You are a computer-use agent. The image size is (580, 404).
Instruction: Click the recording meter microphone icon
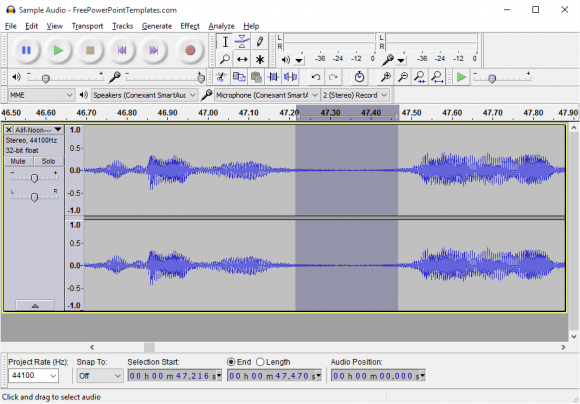pos(388,60)
